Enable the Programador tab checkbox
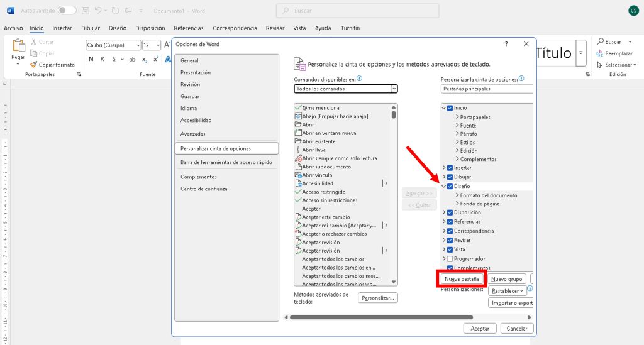The image size is (644, 345). [450, 259]
